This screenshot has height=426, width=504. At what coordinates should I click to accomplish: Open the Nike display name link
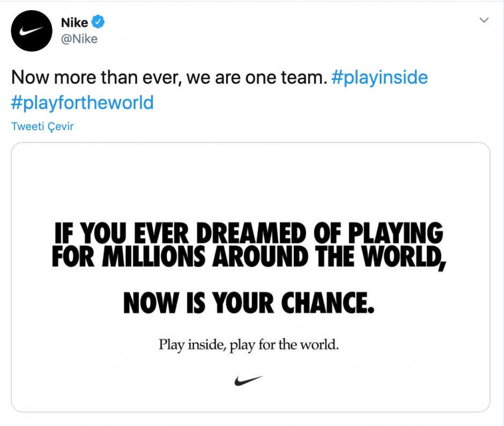point(75,23)
